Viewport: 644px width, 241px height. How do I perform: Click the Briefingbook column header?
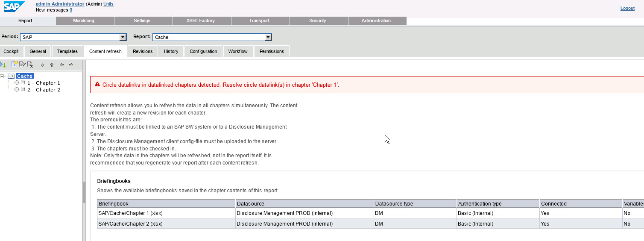tap(166, 204)
